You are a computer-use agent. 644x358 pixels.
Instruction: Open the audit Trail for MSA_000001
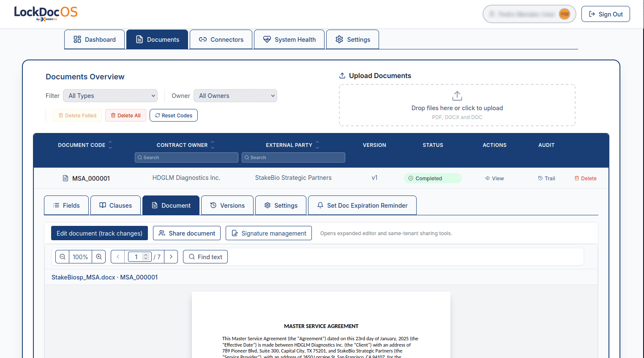click(x=546, y=178)
